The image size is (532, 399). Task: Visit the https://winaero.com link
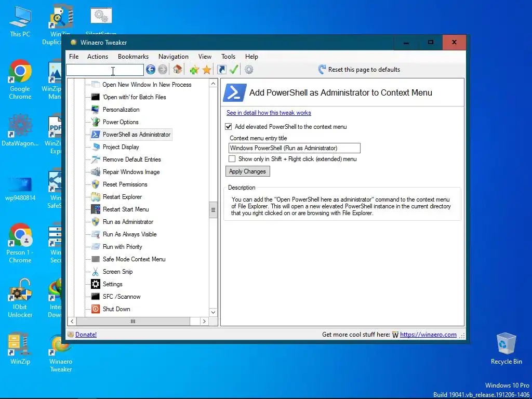[x=428, y=335]
